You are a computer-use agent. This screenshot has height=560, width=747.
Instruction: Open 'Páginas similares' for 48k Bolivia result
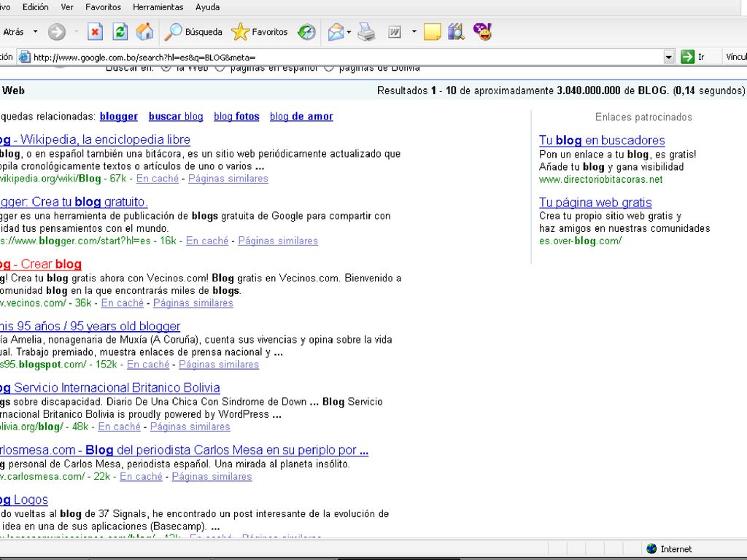point(190,427)
